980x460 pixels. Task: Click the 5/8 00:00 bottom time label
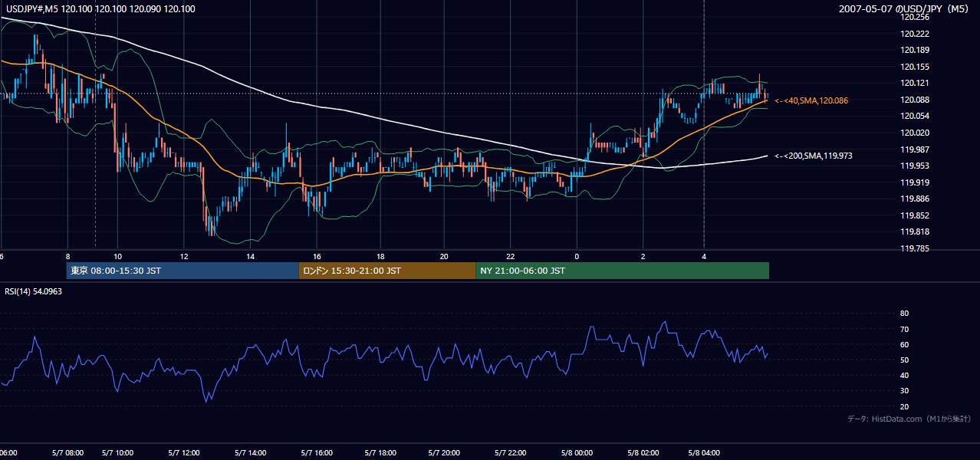click(577, 453)
